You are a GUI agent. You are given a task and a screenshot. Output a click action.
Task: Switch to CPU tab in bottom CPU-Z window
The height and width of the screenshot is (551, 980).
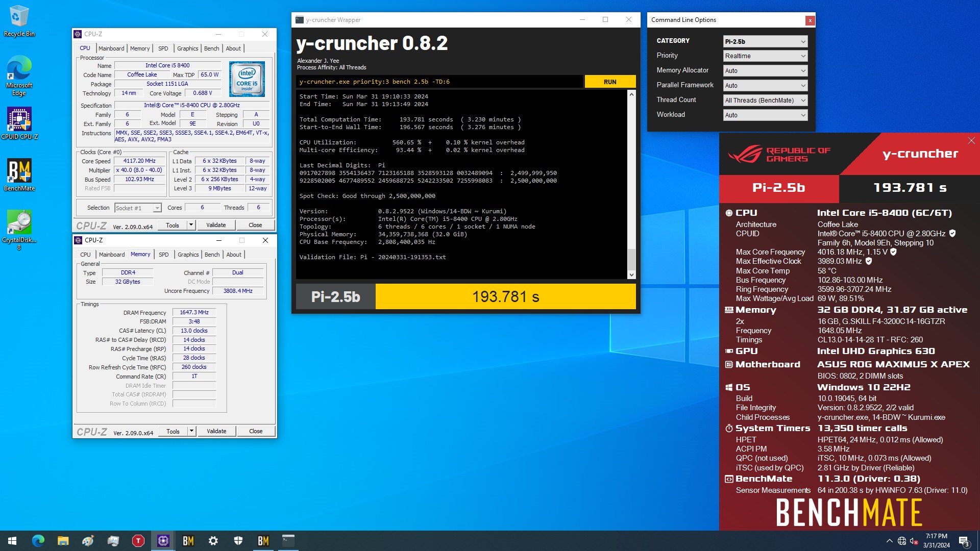(x=85, y=255)
